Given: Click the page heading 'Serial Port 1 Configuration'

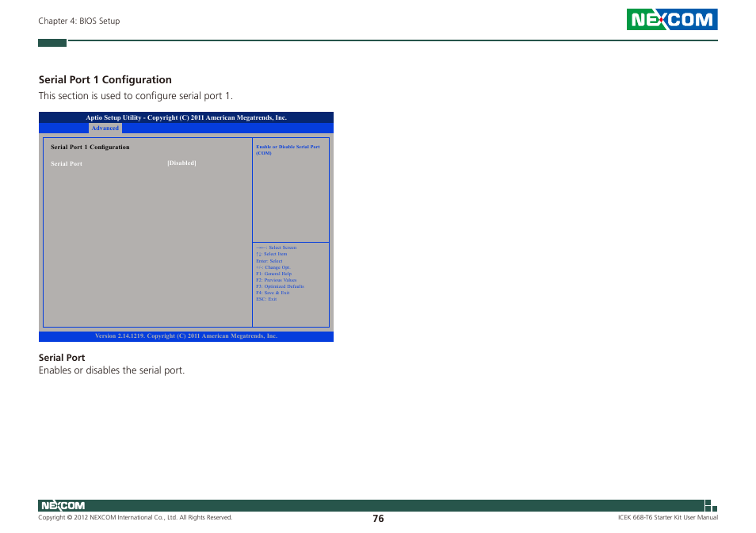Looking at the screenshot, I should (105, 79).
